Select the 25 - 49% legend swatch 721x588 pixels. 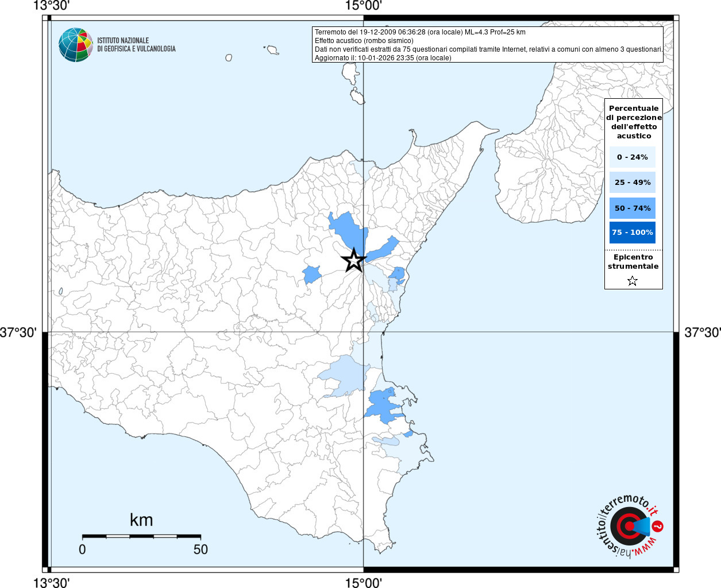click(633, 182)
